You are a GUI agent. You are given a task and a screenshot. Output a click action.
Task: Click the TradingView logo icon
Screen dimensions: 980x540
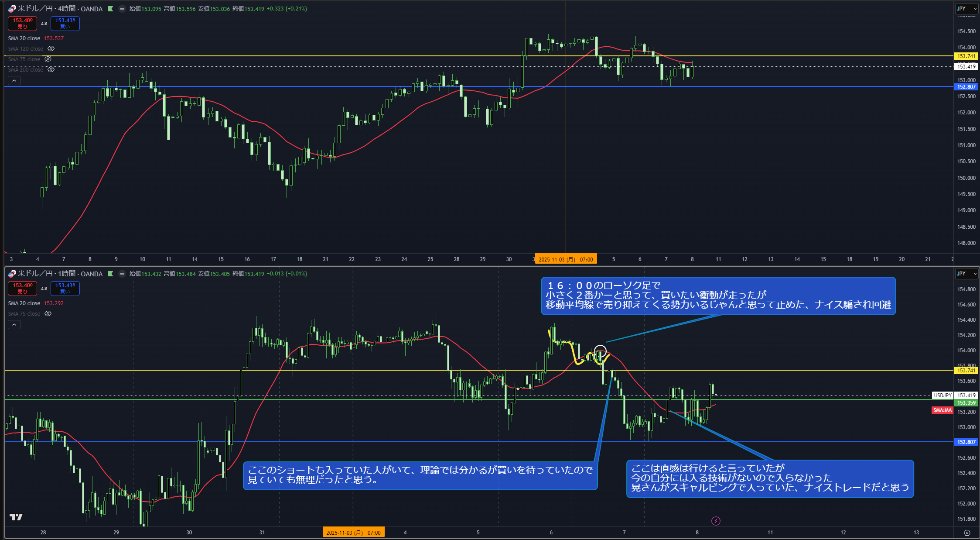click(16, 517)
